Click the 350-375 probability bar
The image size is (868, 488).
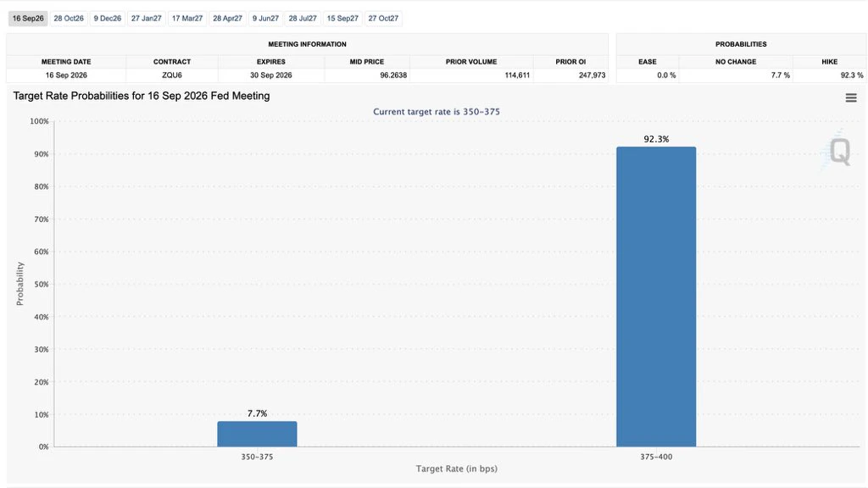257,434
